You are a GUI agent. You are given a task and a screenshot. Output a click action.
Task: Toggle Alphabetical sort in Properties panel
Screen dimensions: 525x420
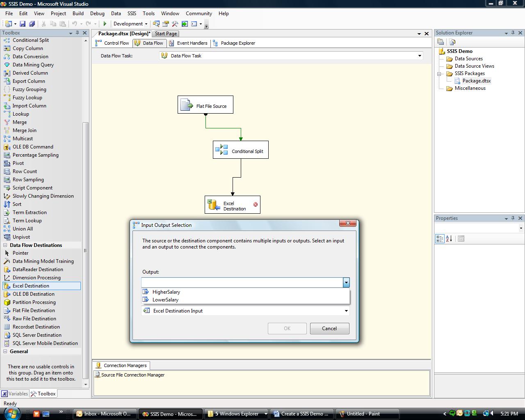449,239
